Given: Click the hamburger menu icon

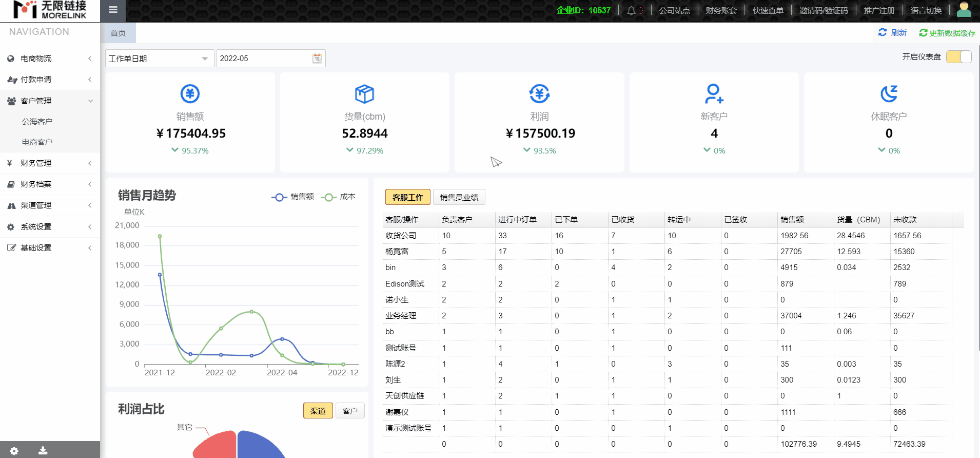Looking at the screenshot, I should click(x=113, y=10).
